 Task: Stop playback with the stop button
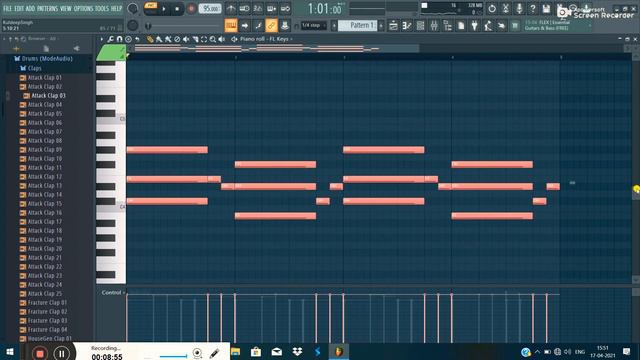coord(177,9)
